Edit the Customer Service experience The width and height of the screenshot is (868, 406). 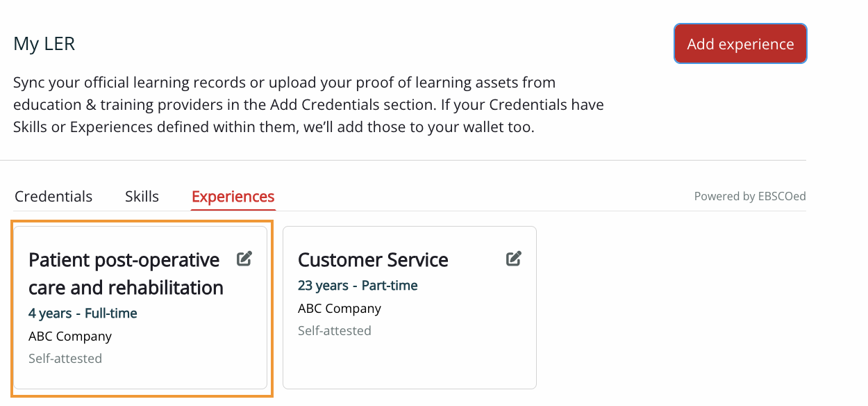[514, 259]
